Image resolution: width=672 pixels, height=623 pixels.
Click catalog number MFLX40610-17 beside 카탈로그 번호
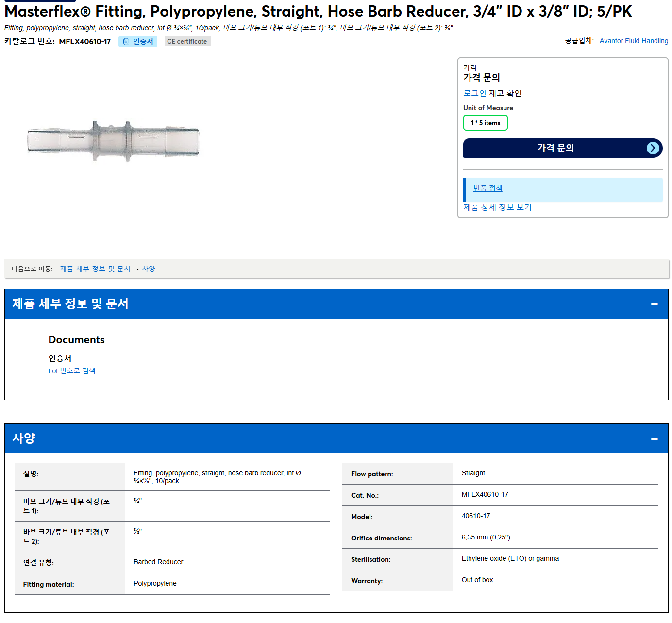85,42
